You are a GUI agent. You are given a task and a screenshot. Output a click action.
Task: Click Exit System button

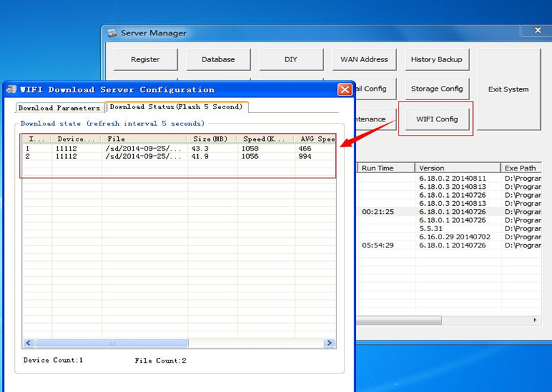pos(508,89)
